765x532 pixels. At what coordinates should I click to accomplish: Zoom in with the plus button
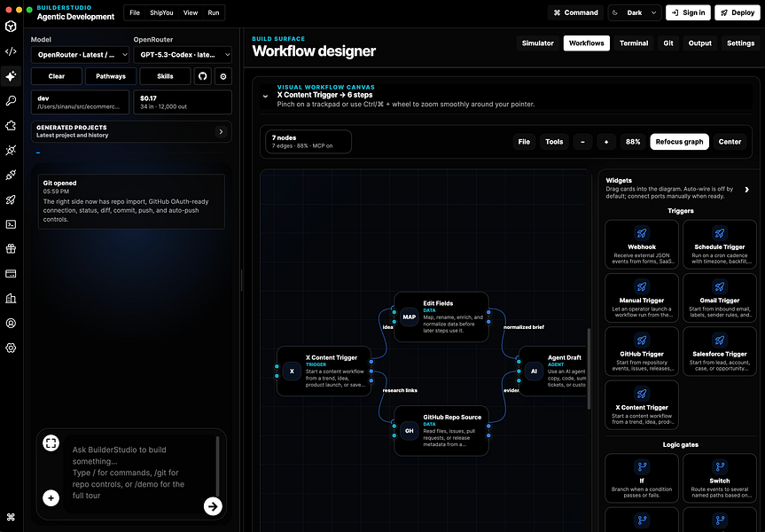(606, 142)
